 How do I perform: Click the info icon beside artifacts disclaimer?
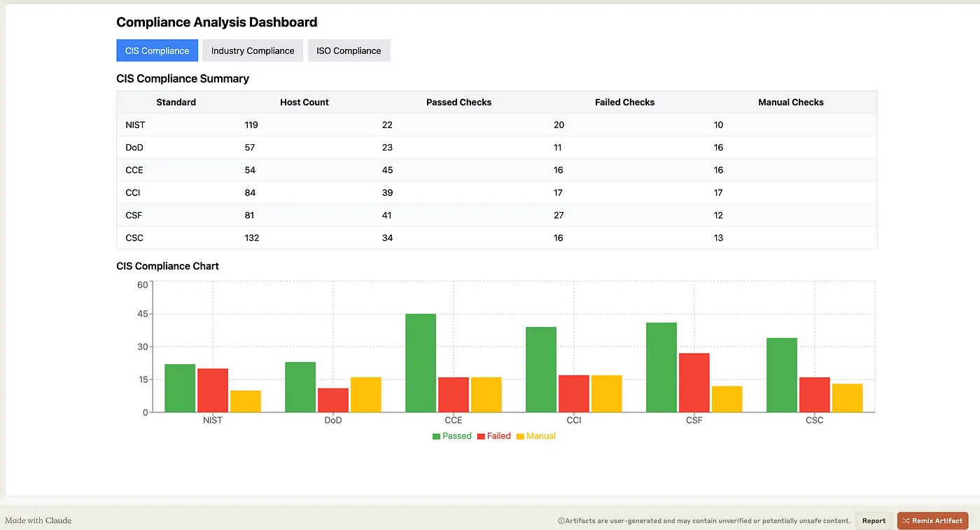(561, 521)
